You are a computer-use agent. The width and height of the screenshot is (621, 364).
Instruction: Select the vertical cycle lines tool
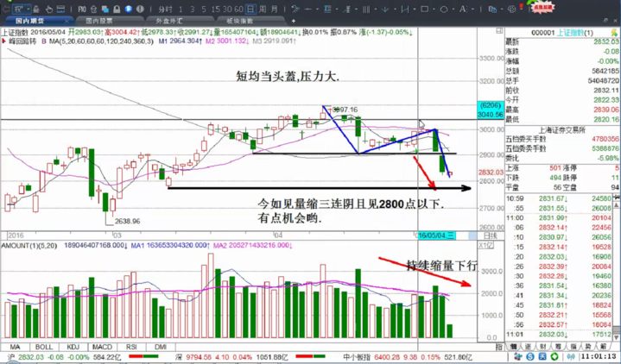coord(366,9)
